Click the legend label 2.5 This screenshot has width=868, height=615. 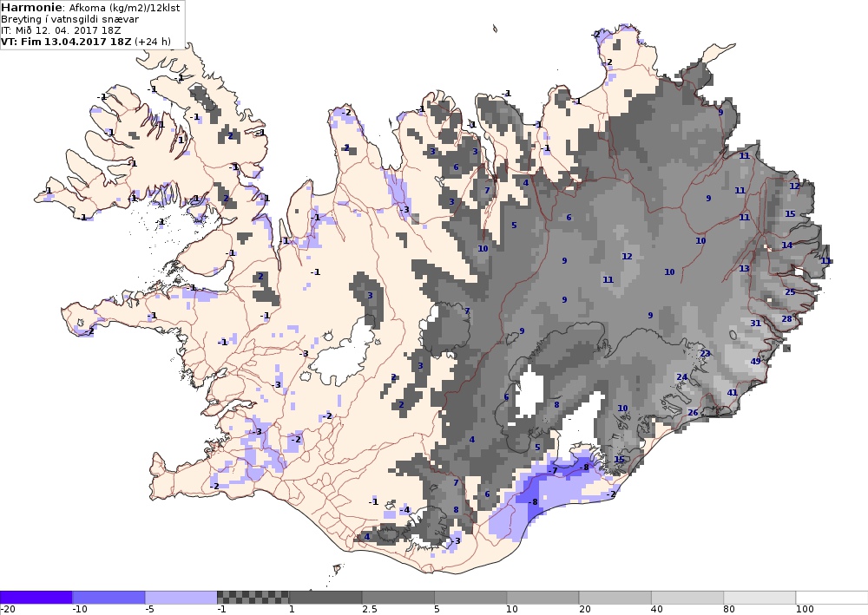tap(369, 610)
